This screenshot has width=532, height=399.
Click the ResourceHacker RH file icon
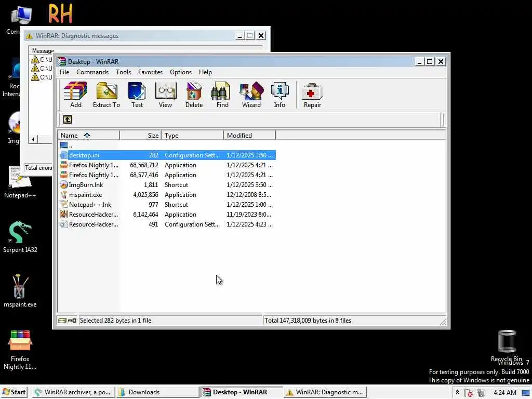click(x=63, y=214)
